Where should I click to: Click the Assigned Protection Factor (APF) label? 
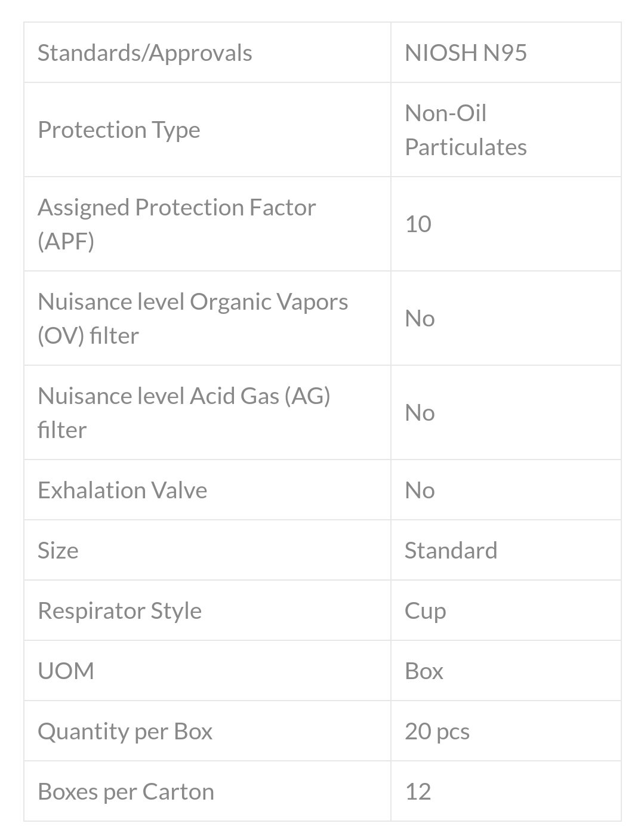pyautogui.click(x=177, y=224)
